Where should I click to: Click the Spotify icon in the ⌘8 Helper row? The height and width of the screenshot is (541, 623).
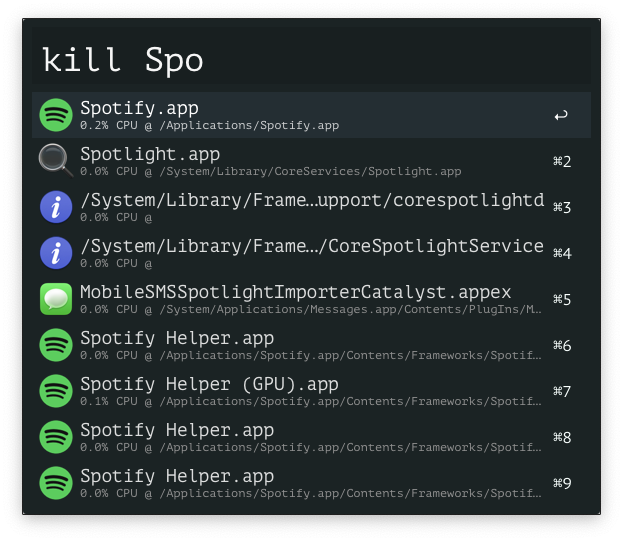click(x=56, y=437)
